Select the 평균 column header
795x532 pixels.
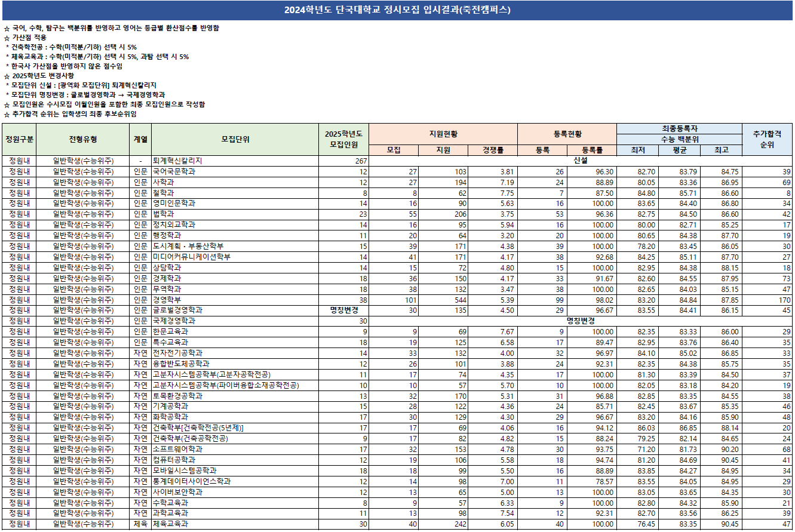click(679, 150)
